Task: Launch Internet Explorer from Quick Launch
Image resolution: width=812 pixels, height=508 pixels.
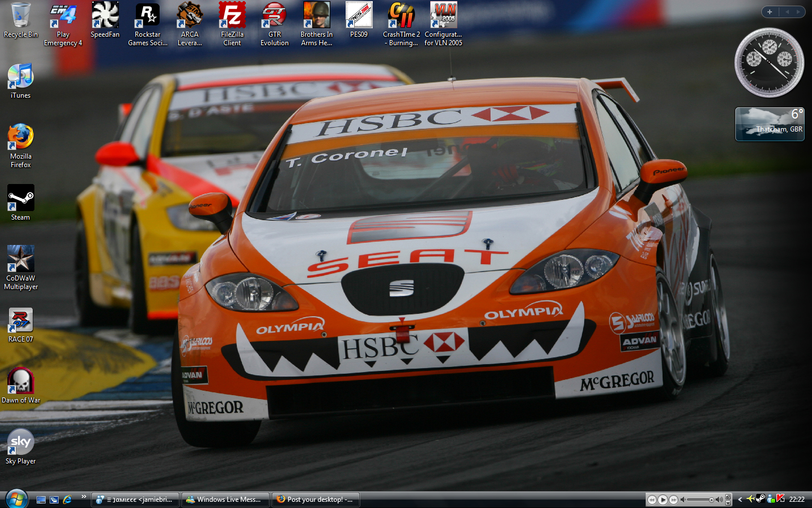Action: pos(68,500)
